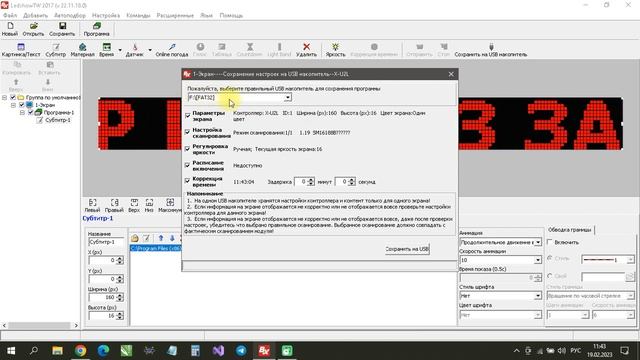Click the Windows Start button

tap(11, 351)
